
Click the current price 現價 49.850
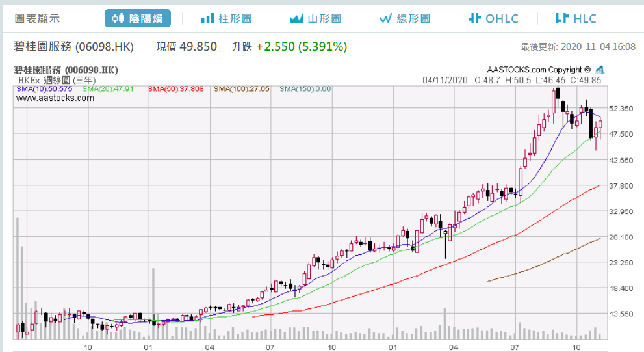point(187,46)
